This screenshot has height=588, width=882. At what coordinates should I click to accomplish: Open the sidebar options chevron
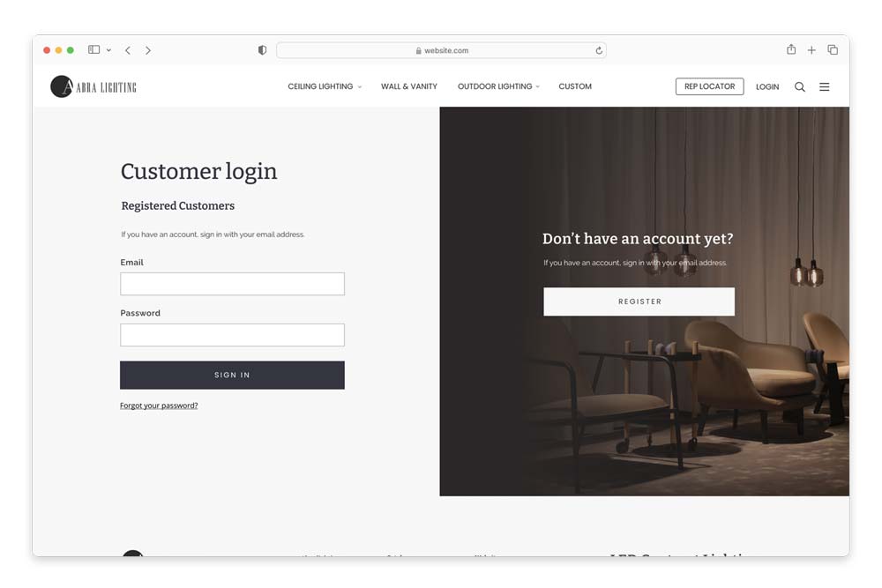(108, 50)
